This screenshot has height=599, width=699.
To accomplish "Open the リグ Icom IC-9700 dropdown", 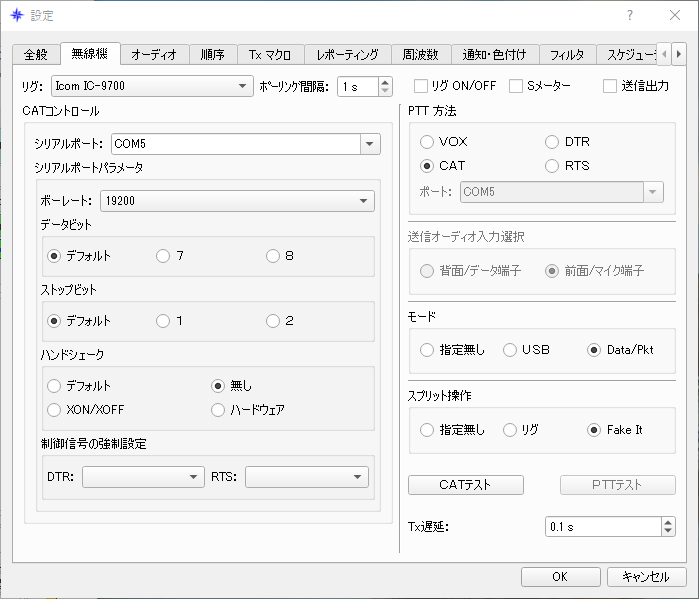I will coord(152,86).
